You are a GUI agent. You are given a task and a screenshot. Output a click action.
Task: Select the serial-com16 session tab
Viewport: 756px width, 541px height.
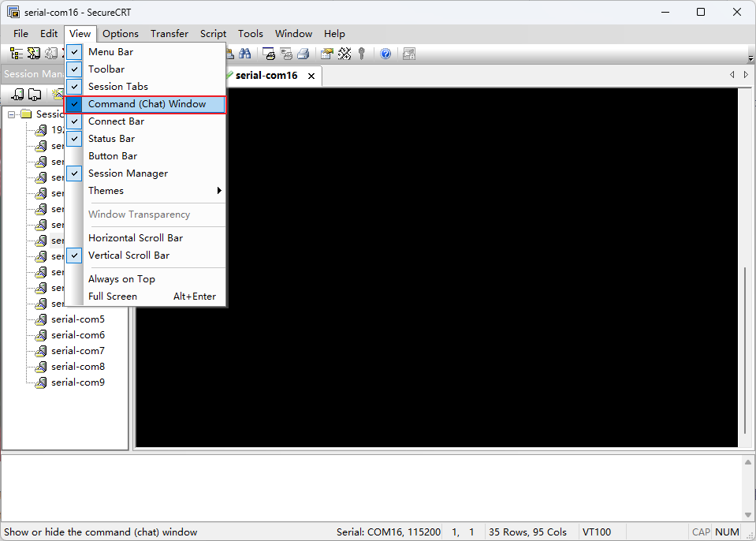tap(266, 76)
